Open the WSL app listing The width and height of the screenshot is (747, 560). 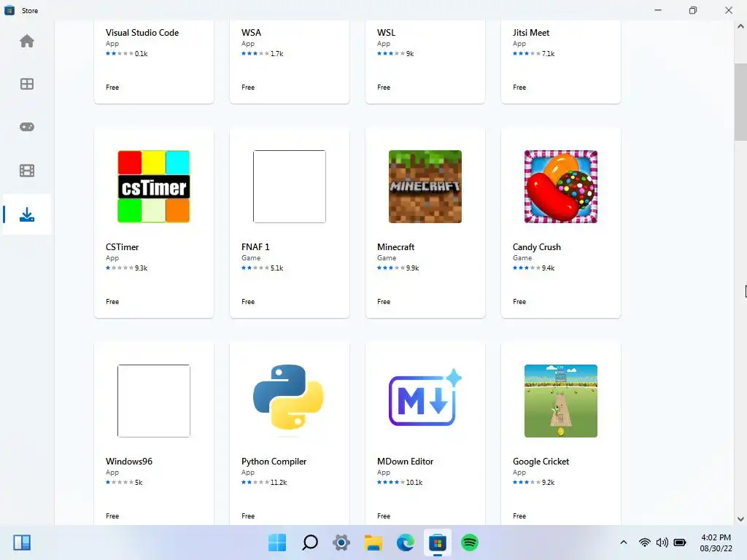(x=425, y=61)
